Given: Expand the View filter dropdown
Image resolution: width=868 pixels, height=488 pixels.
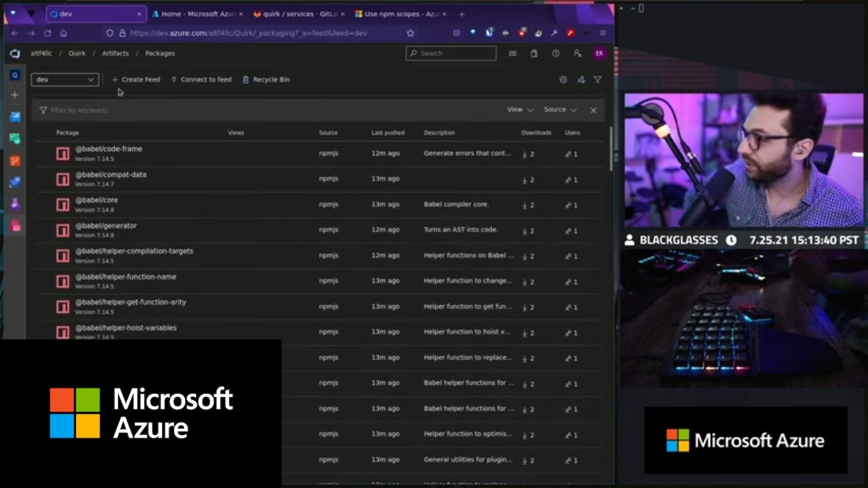Looking at the screenshot, I should [520, 110].
